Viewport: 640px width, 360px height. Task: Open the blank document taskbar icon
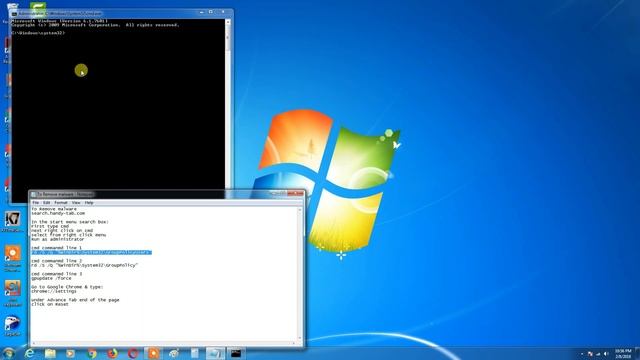(x=195, y=353)
